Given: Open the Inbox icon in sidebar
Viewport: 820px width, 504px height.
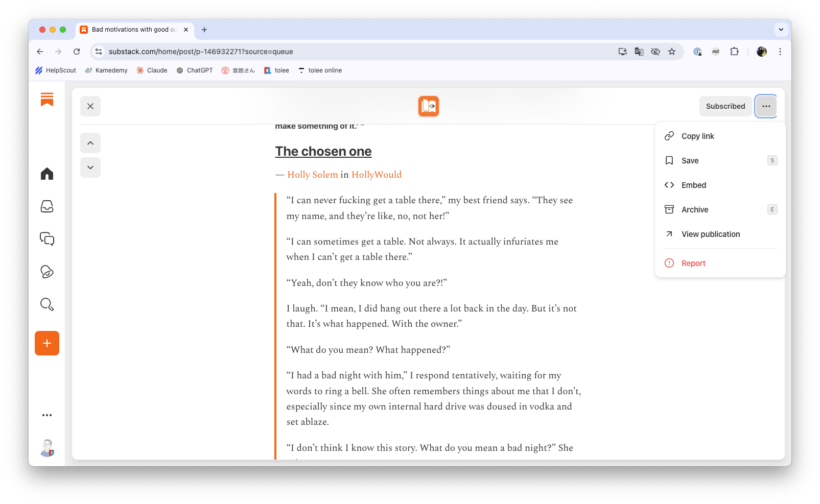Looking at the screenshot, I should [47, 206].
